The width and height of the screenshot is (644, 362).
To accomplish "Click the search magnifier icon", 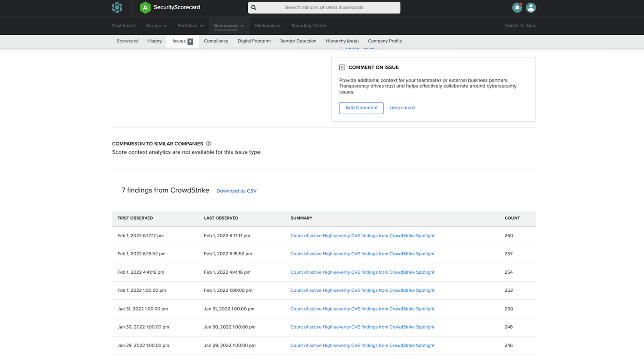I will click(x=254, y=8).
